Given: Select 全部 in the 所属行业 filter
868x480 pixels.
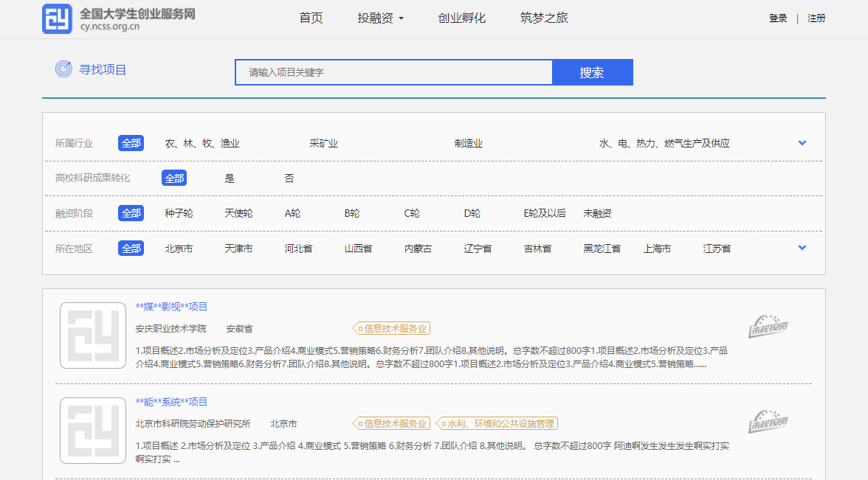Looking at the screenshot, I should (131, 143).
